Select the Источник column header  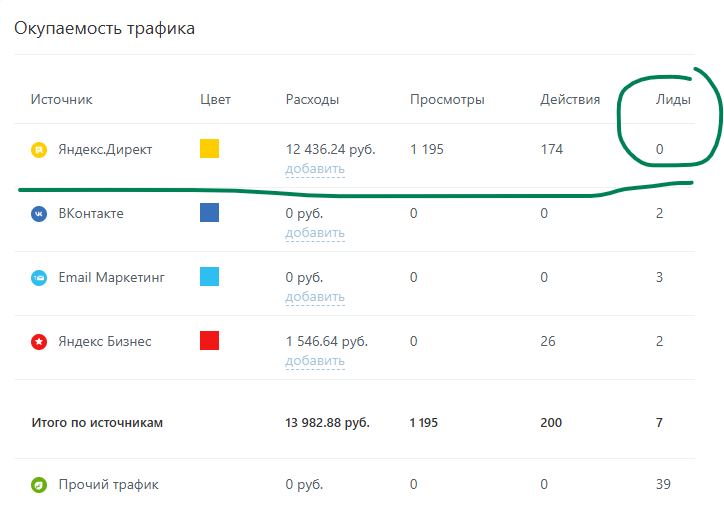click(61, 99)
